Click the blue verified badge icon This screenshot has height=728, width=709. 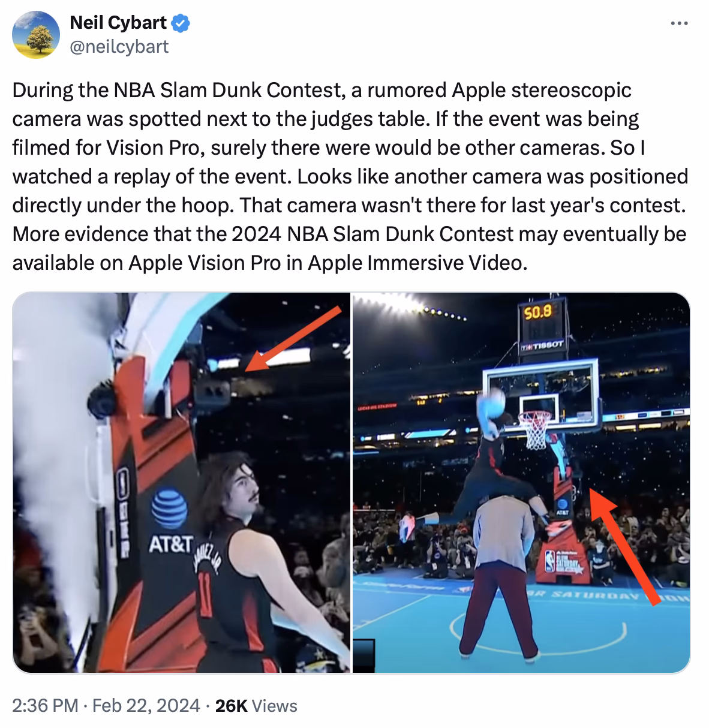[x=181, y=23]
